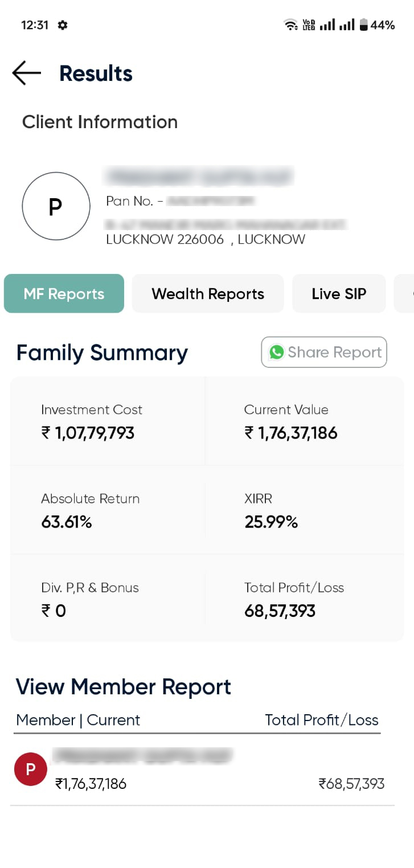The width and height of the screenshot is (414, 868).
Task: Select the Live SIP tab
Action: click(x=339, y=294)
